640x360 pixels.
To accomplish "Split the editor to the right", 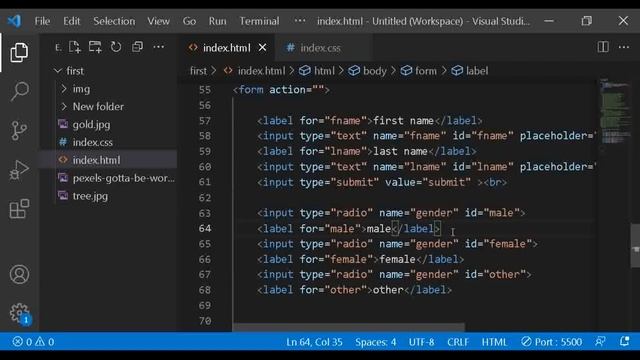I will click(x=603, y=47).
